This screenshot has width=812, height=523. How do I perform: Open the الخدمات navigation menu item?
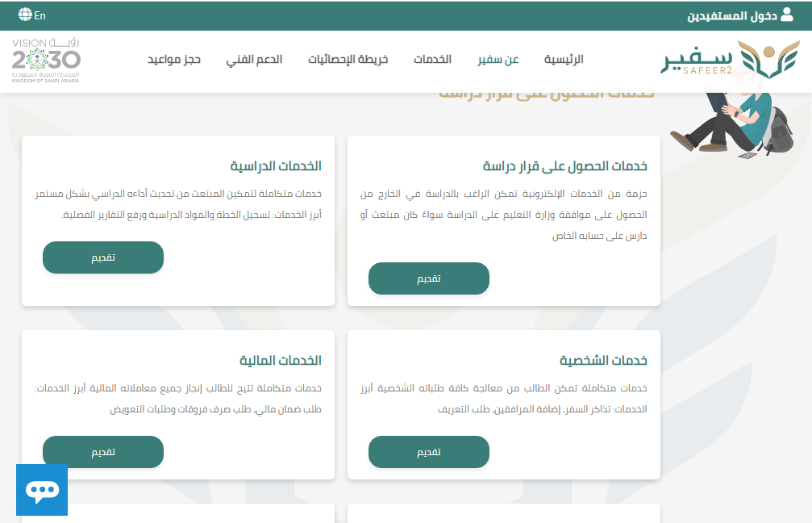432,60
